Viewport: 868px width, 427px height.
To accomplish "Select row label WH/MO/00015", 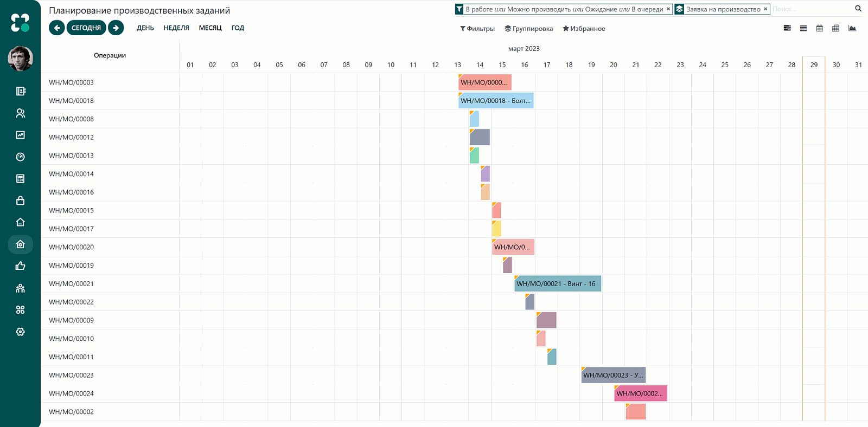I will pyautogui.click(x=71, y=211).
